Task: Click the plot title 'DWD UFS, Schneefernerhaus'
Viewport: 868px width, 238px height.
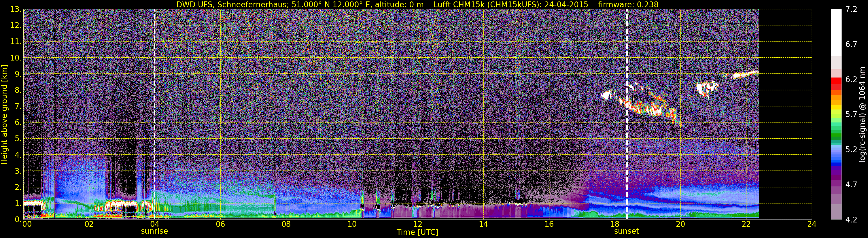Action: pyautogui.click(x=232, y=4)
